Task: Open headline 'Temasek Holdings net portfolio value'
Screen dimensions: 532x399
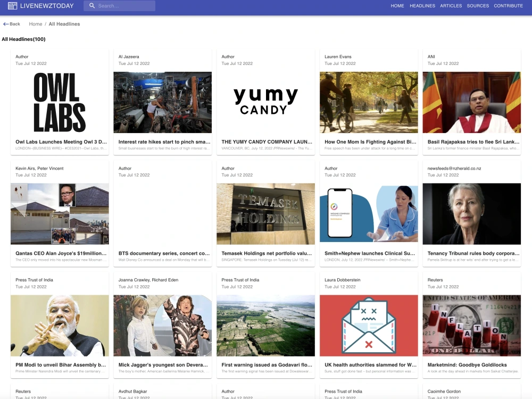Action: pos(267,253)
